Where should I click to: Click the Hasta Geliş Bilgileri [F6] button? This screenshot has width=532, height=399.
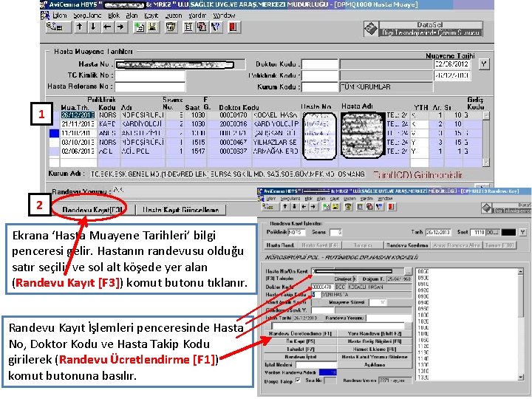point(375,341)
